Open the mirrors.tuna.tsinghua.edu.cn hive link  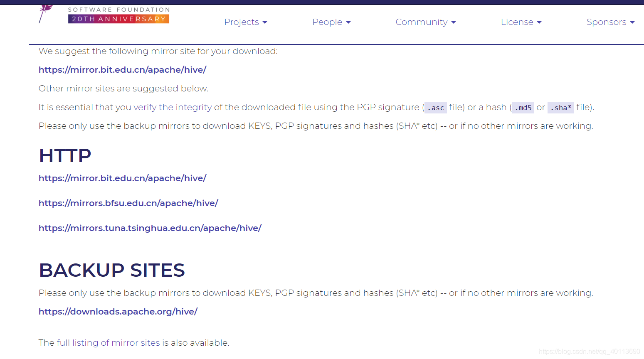(x=150, y=228)
